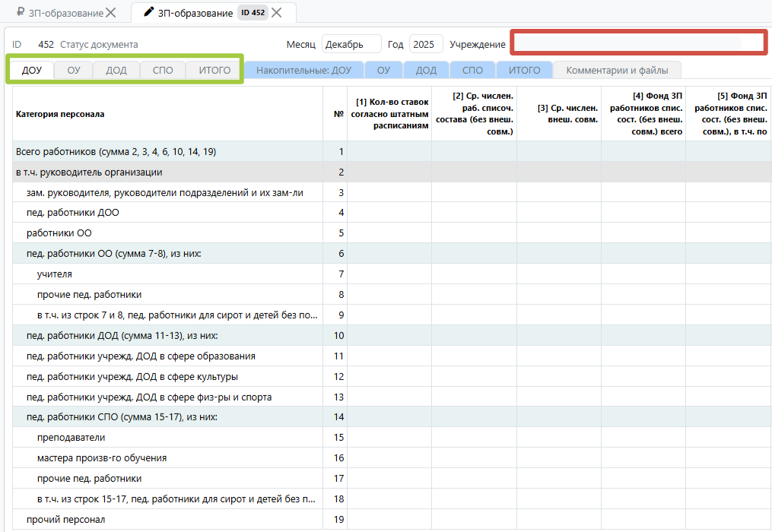Close the ЗП-образование ID 452 tab

coord(277,12)
